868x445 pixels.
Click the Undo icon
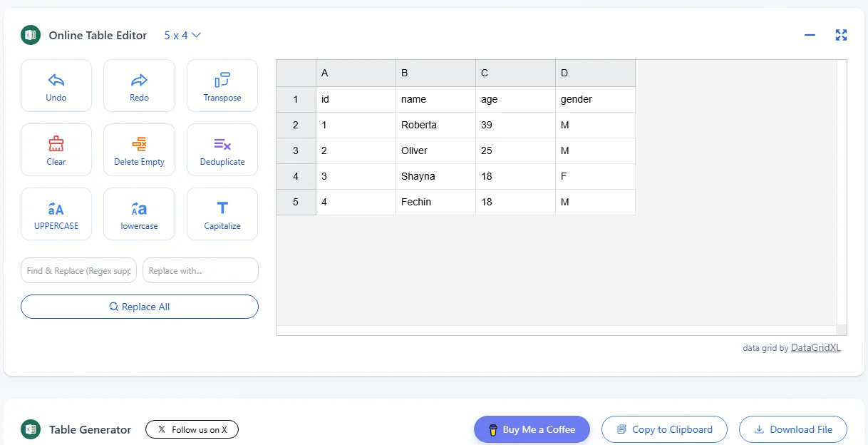56,80
